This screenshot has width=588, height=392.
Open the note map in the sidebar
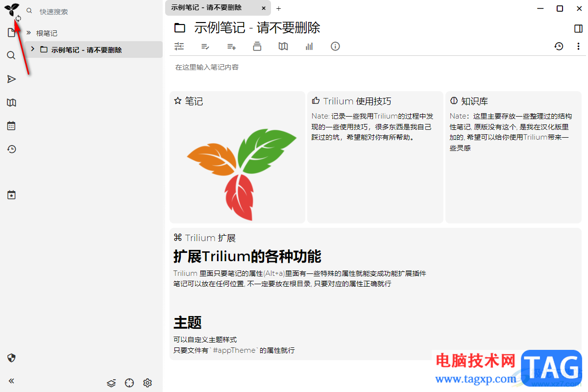pyautogui.click(x=11, y=102)
